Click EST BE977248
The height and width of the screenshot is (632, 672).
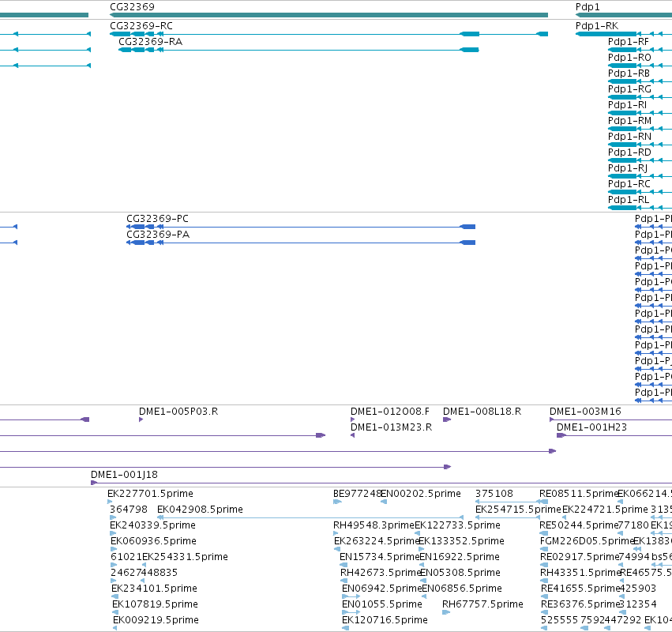[357, 494]
